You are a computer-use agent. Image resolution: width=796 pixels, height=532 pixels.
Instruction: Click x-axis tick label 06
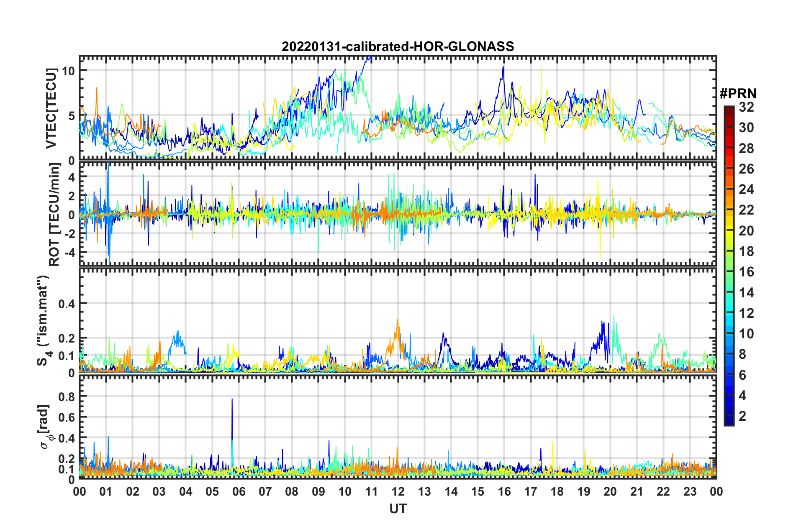point(239,491)
